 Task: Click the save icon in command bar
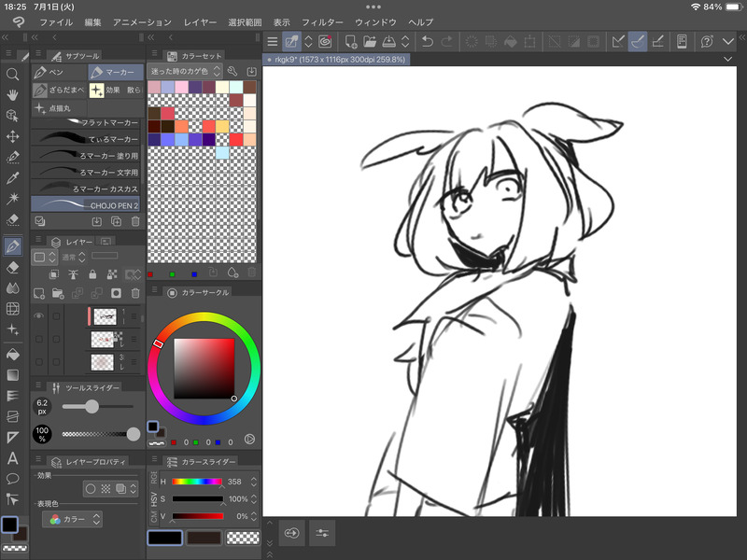pyautogui.click(x=388, y=42)
